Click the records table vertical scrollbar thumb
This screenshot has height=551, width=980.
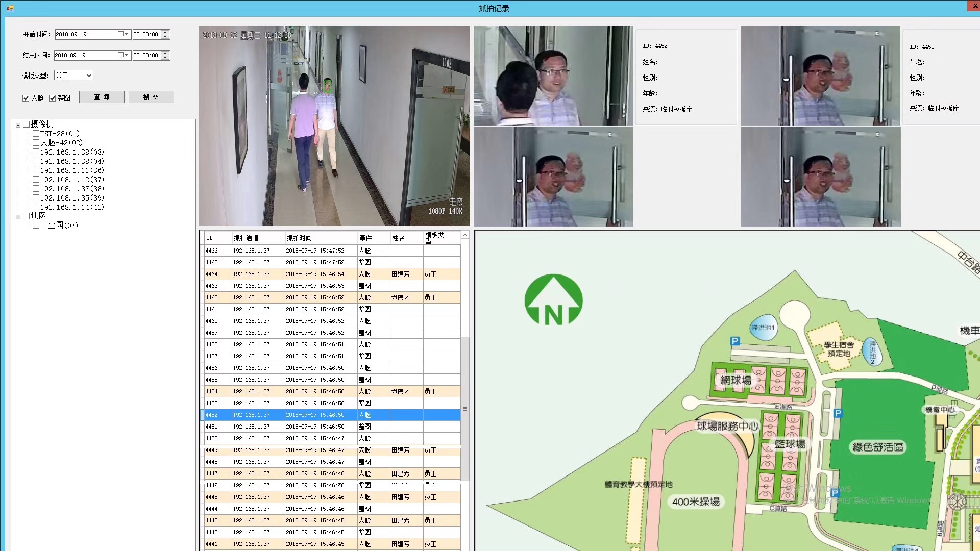click(x=465, y=408)
